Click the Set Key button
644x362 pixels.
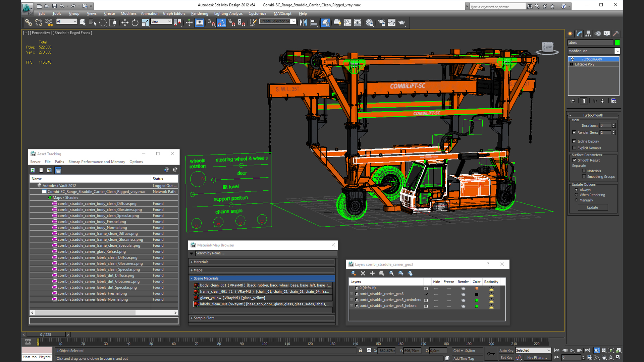point(506,358)
